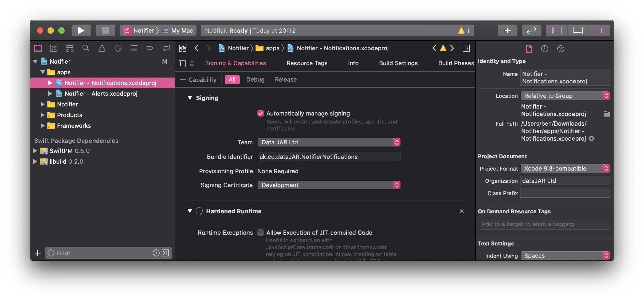Click the Bundle Identifier text field
Screen dimensions: 644x300
(x=329, y=157)
